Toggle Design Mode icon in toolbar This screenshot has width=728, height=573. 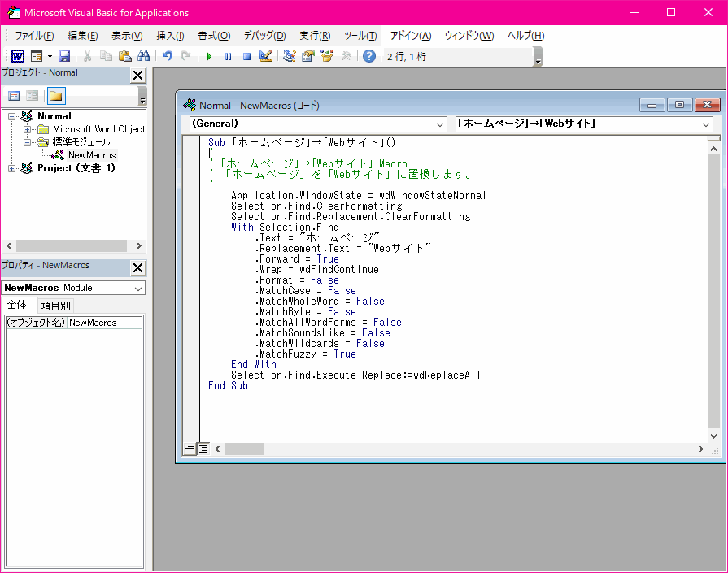265,56
